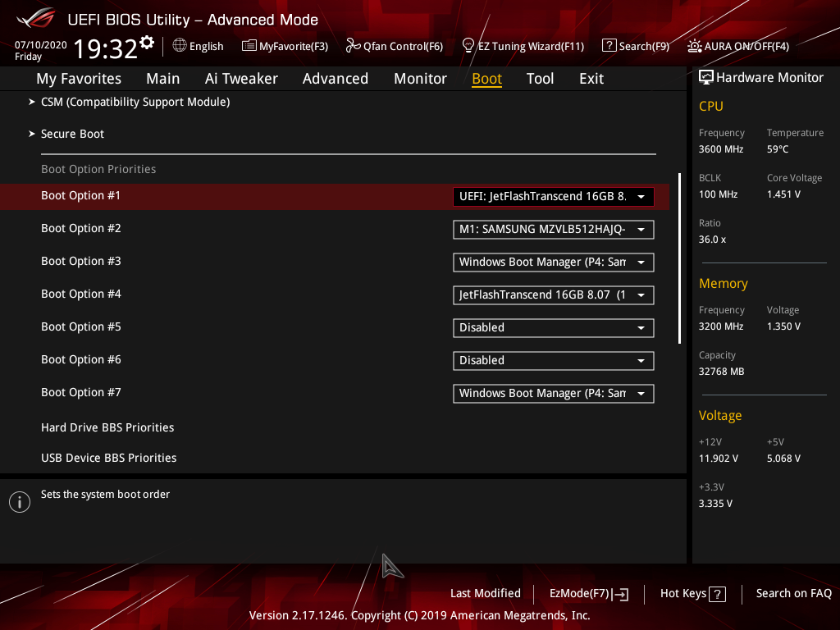Click the 07/10/2020 date text
This screenshot has height=630, width=840.
point(41,45)
